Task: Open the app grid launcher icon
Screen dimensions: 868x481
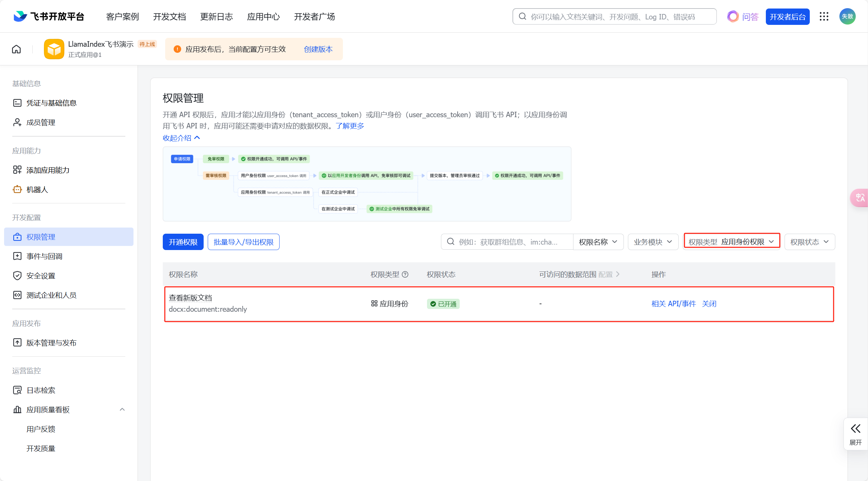Action: coord(824,16)
